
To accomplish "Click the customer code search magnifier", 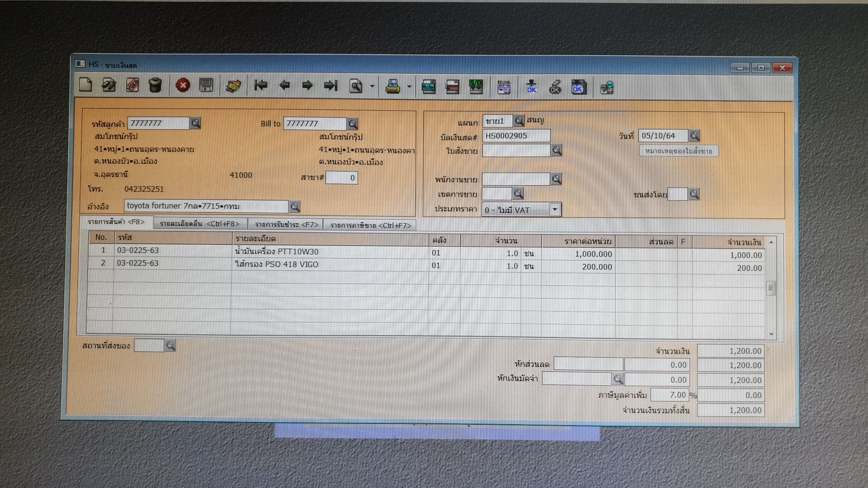I will [x=196, y=123].
